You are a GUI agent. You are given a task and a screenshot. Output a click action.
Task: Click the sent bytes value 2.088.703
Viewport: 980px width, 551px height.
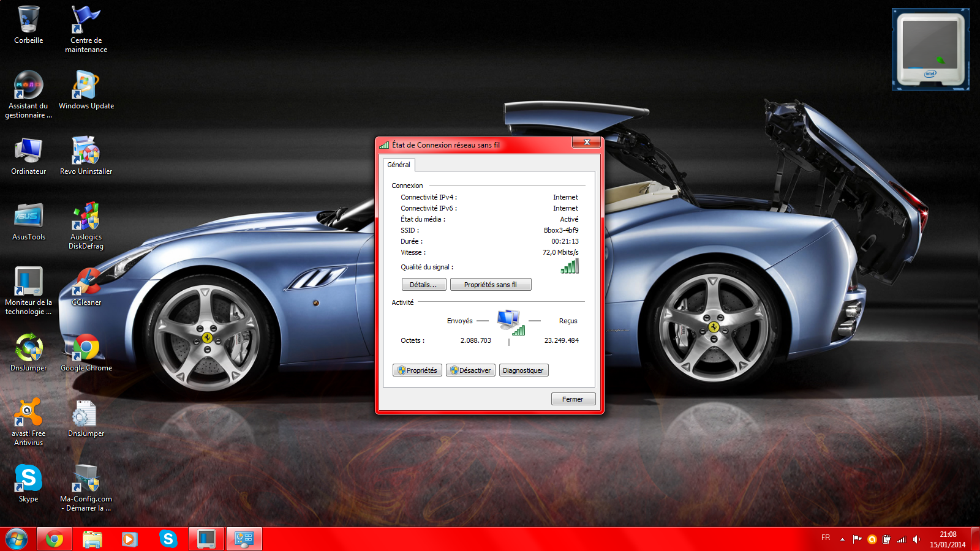[476, 340]
